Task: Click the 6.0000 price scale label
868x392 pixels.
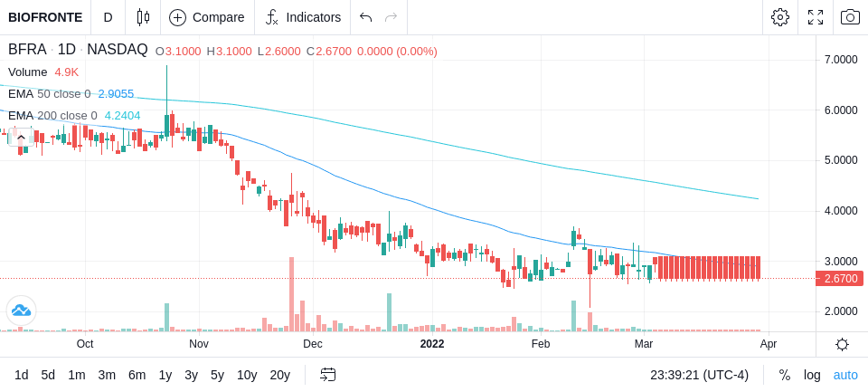Action: pyautogui.click(x=841, y=110)
